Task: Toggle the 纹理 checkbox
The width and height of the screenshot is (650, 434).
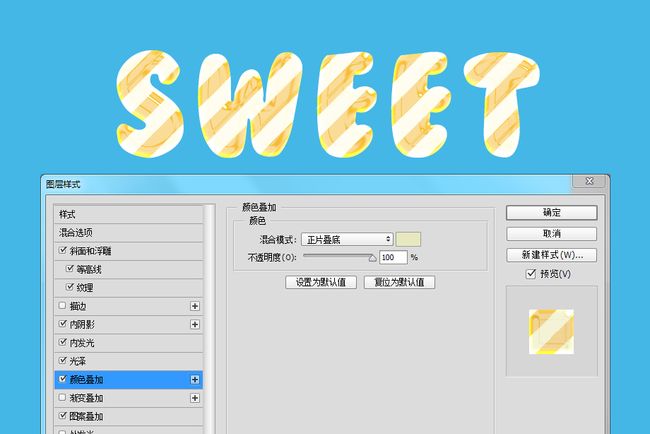Action: [70, 287]
